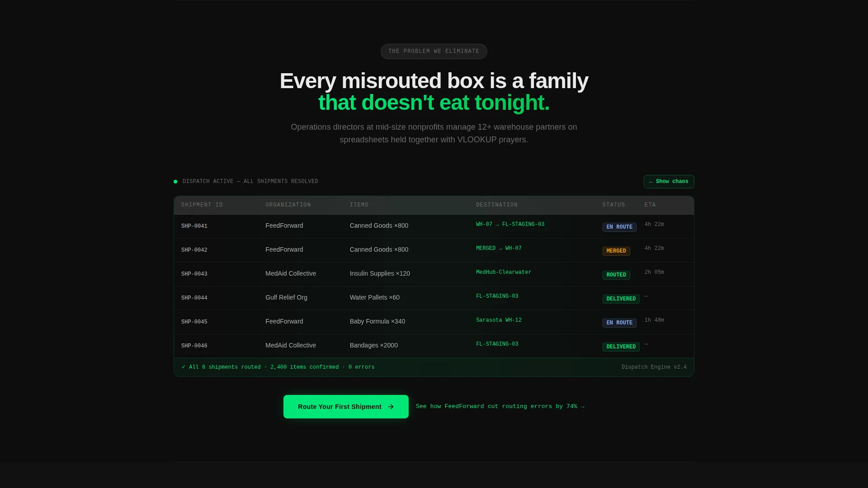Click the DESTINATION column header
The width and height of the screenshot is (868, 488).
497,205
